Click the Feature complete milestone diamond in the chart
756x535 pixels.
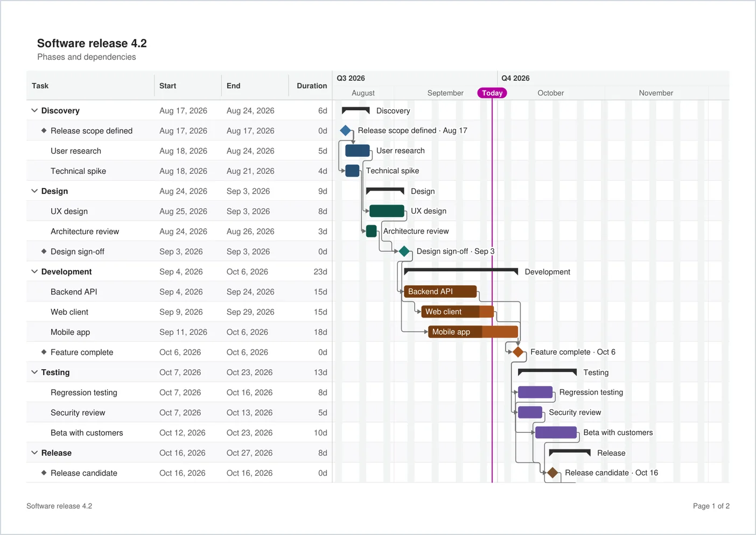click(x=518, y=352)
